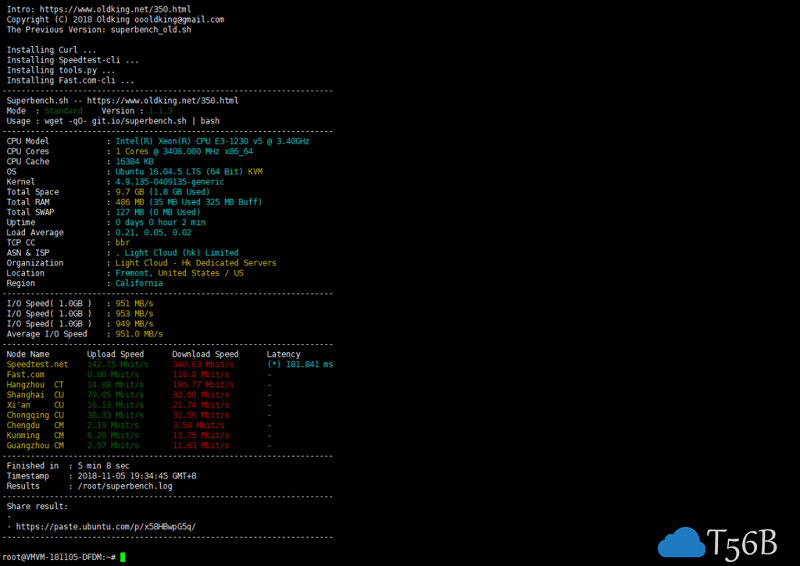Screen dimensions: 800x566
Task: Click the ISP value Light Cloud (hk) Limited
Action: (x=181, y=253)
